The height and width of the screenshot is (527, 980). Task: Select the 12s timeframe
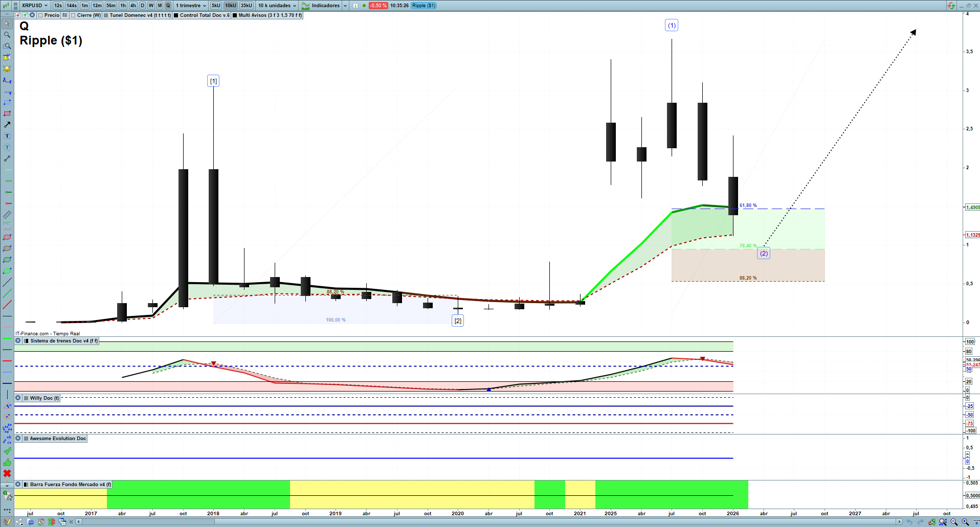click(58, 6)
